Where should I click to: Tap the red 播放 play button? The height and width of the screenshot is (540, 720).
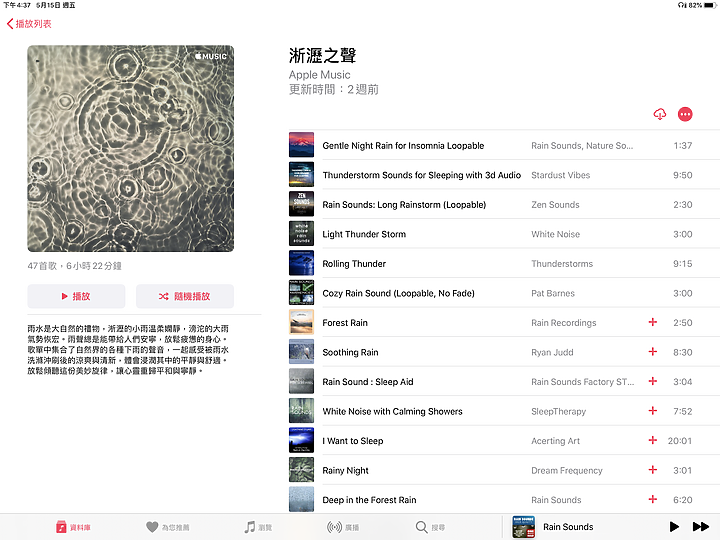(x=76, y=296)
